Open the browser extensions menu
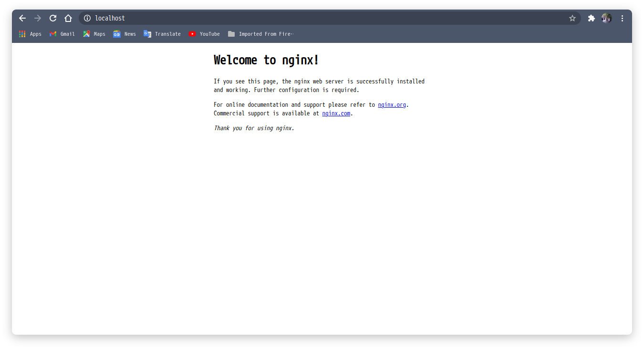The image size is (644, 349). pyautogui.click(x=591, y=18)
